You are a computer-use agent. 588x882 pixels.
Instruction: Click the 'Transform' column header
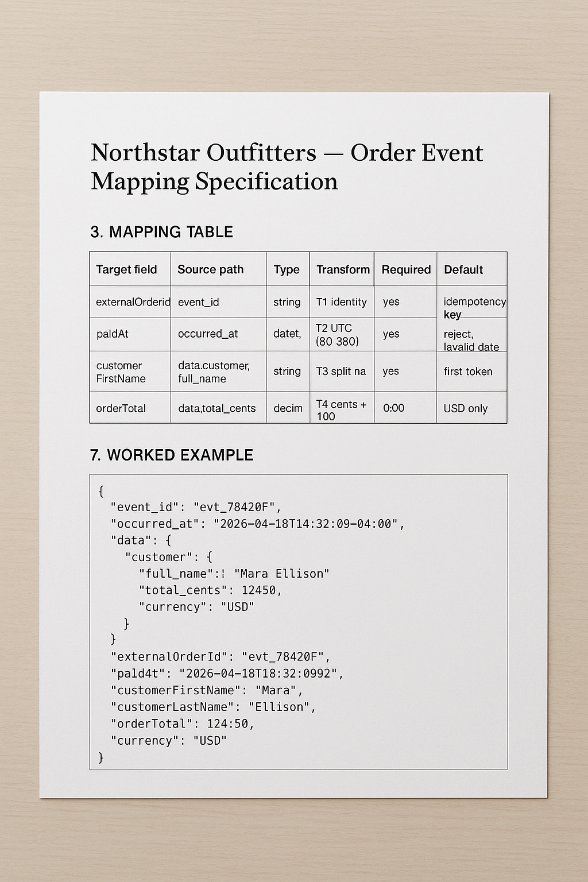click(x=343, y=269)
